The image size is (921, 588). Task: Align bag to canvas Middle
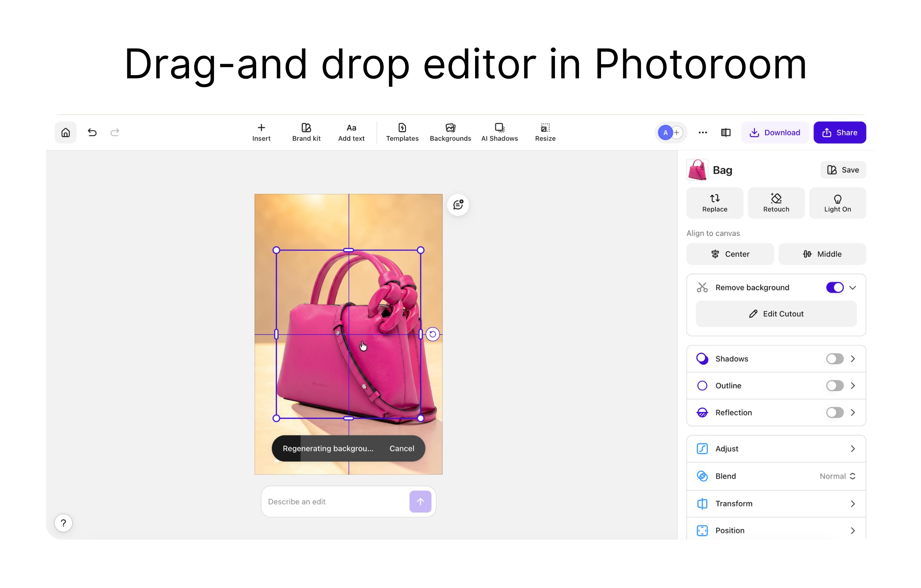tap(822, 254)
